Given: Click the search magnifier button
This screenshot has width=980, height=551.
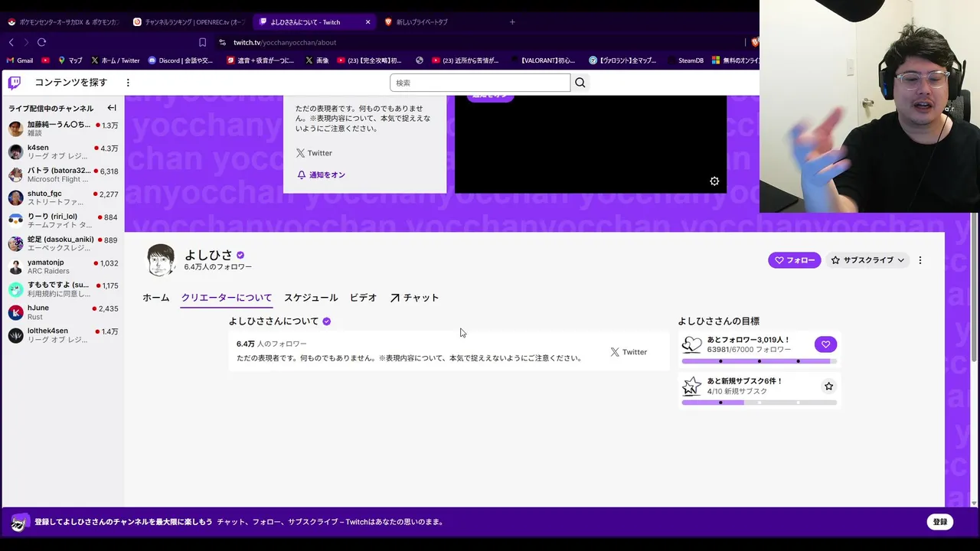Looking at the screenshot, I should click(x=580, y=83).
